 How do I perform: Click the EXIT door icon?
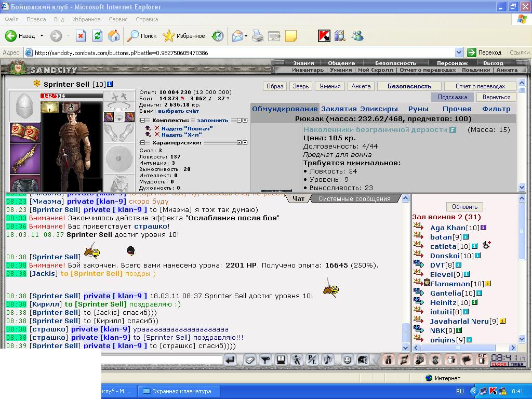(x=482, y=360)
